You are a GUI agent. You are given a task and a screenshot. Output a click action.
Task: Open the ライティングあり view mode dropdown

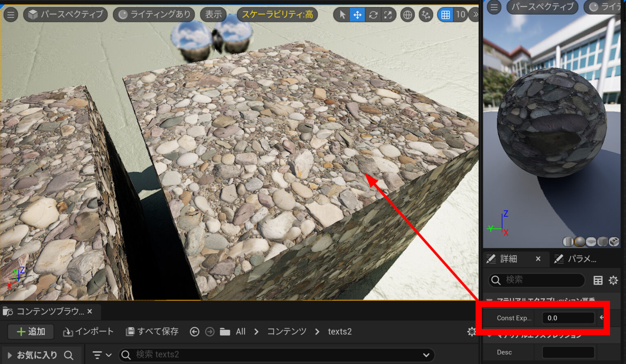[x=154, y=14]
